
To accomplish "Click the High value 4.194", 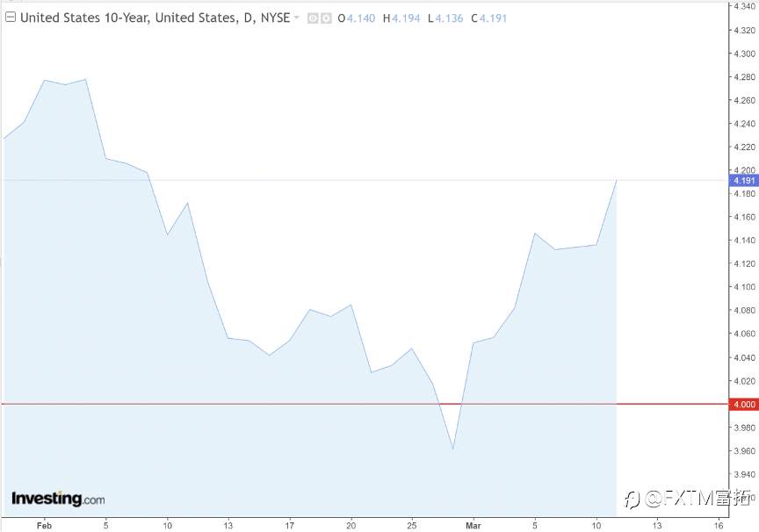I will (x=404, y=18).
